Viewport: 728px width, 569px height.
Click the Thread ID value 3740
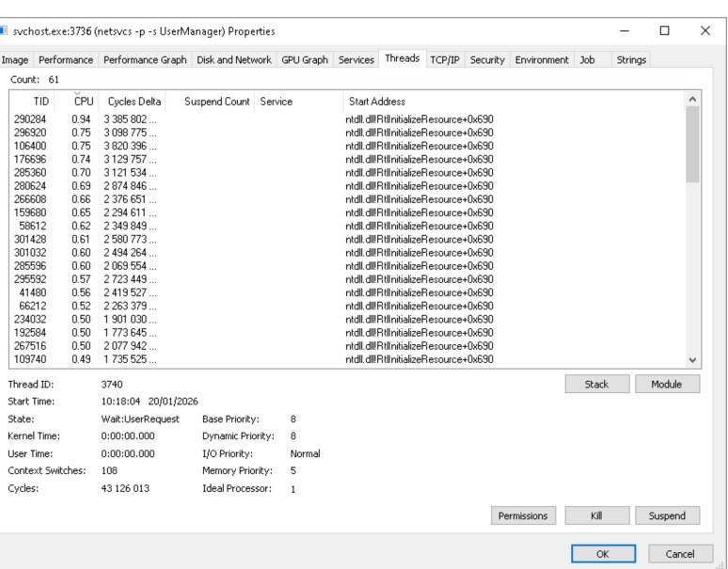pos(112,385)
